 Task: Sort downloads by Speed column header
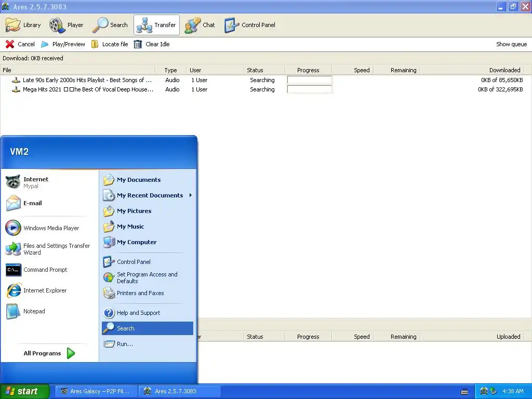pos(353,70)
